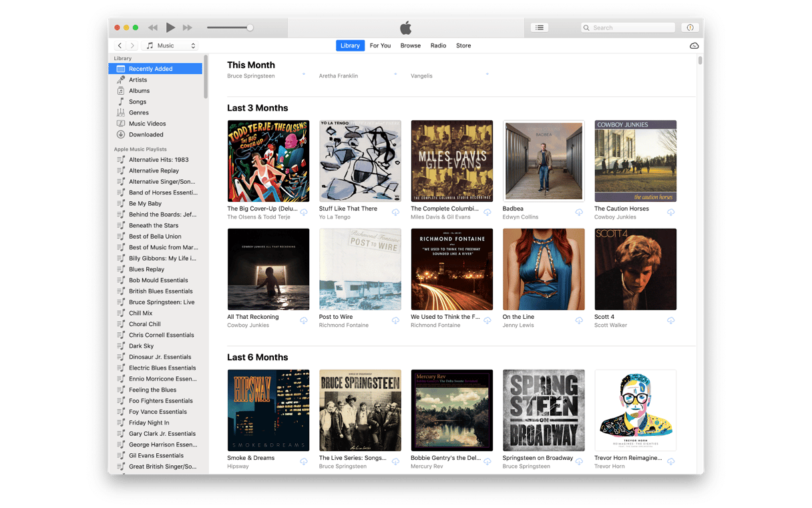The width and height of the screenshot is (812, 508).
Task: Go to the Store tab
Action: coord(463,45)
